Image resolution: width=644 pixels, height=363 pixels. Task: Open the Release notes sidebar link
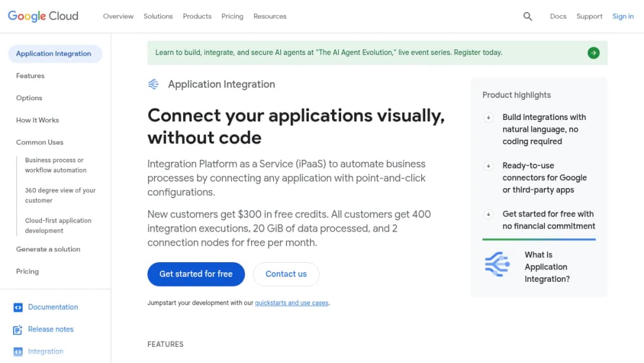(x=51, y=330)
